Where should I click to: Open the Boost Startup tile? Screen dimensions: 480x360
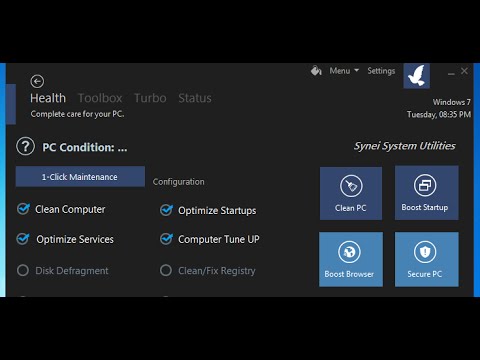pyautogui.click(x=426, y=193)
